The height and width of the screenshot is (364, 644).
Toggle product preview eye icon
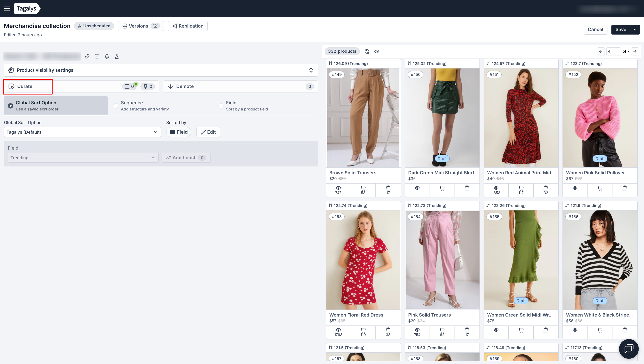pos(377,51)
